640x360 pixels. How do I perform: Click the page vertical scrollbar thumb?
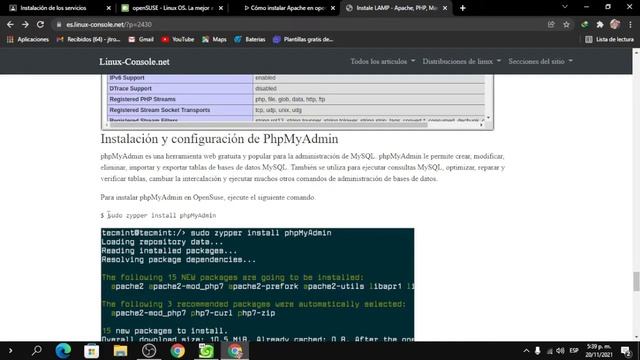636,281
